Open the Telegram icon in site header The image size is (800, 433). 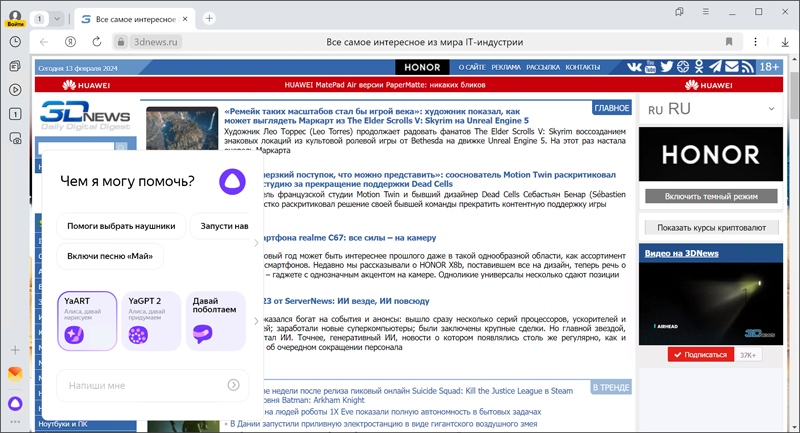[714, 67]
